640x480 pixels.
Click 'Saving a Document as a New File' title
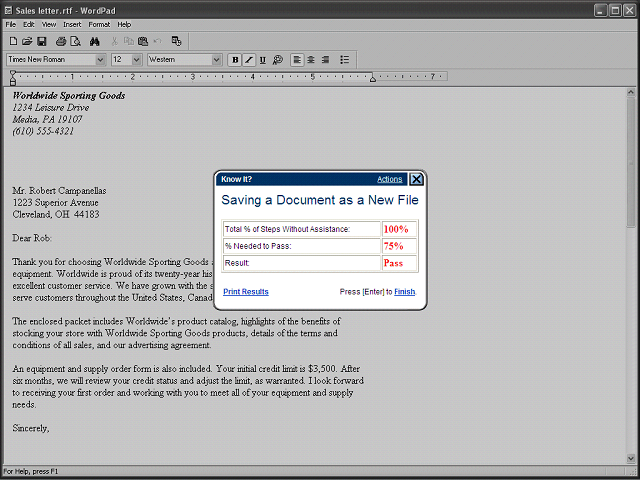point(320,200)
